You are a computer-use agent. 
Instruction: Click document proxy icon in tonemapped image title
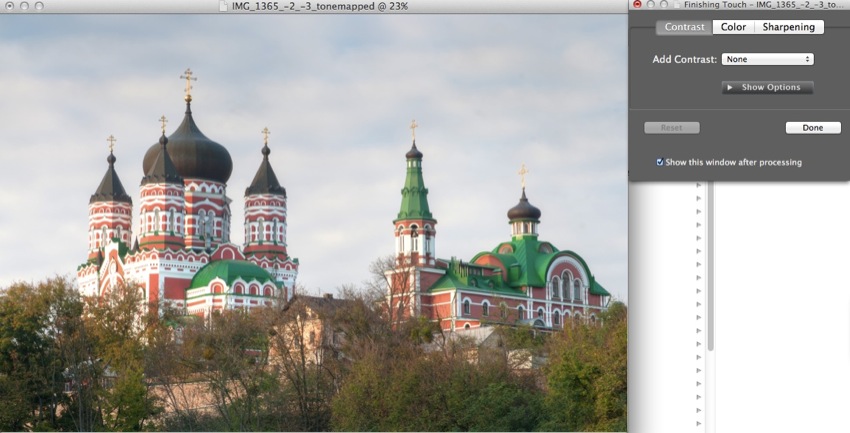click(x=223, y=6)
